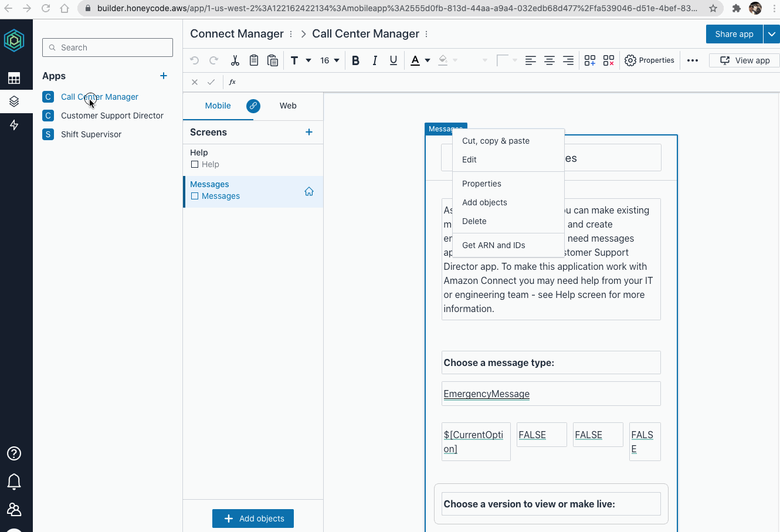Click the formula confirm checkmark icon
The width and height of the screenshot is (780, 532).
(211, 82)
